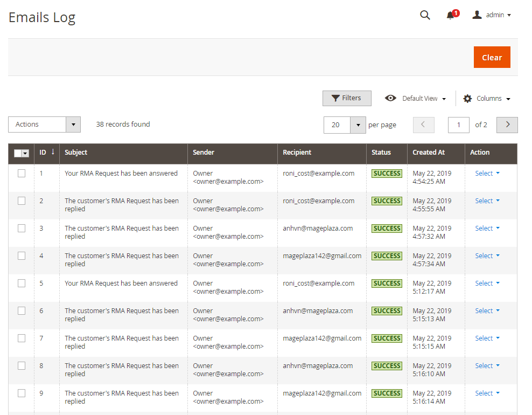Sort table by Created At header
Viewport: 532px width, 415px height.
[429, 153]
